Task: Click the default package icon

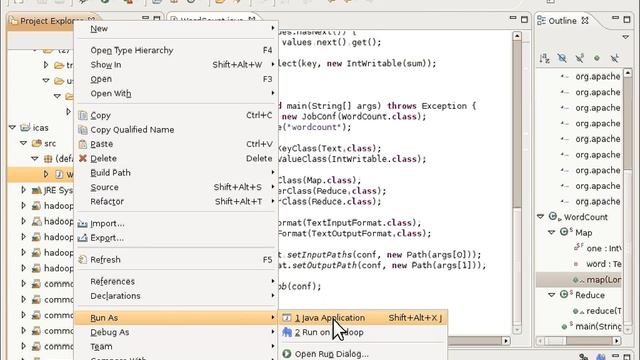Action: tap(48, 159)
